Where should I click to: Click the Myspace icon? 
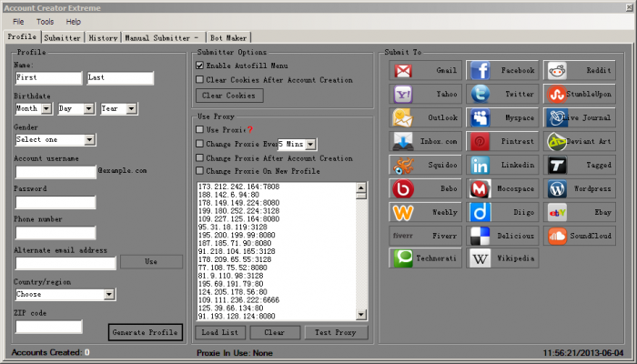480,117
